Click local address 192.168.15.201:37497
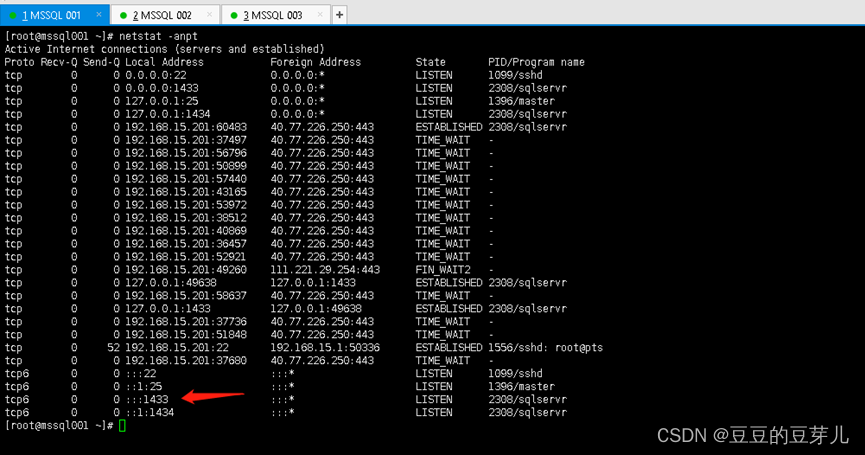Viewport: 865px width, 455px height. 186,140
